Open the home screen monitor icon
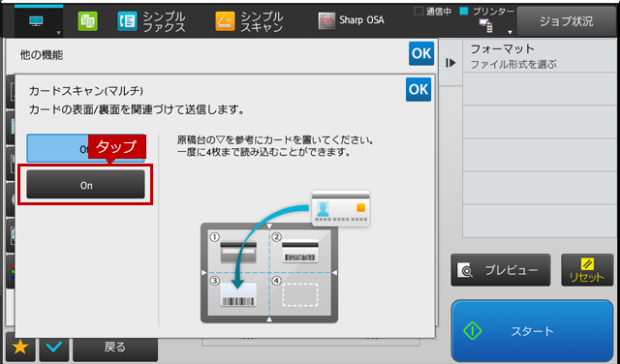 pyautogui.click(x=37, y=21)
